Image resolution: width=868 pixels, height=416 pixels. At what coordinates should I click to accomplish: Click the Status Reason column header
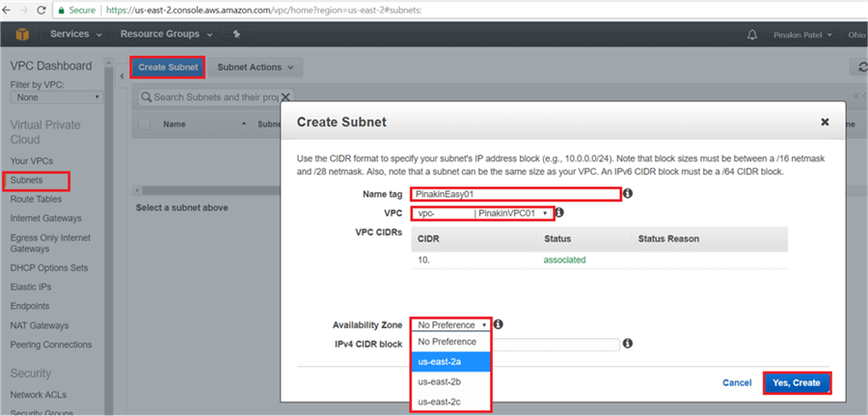668,238
